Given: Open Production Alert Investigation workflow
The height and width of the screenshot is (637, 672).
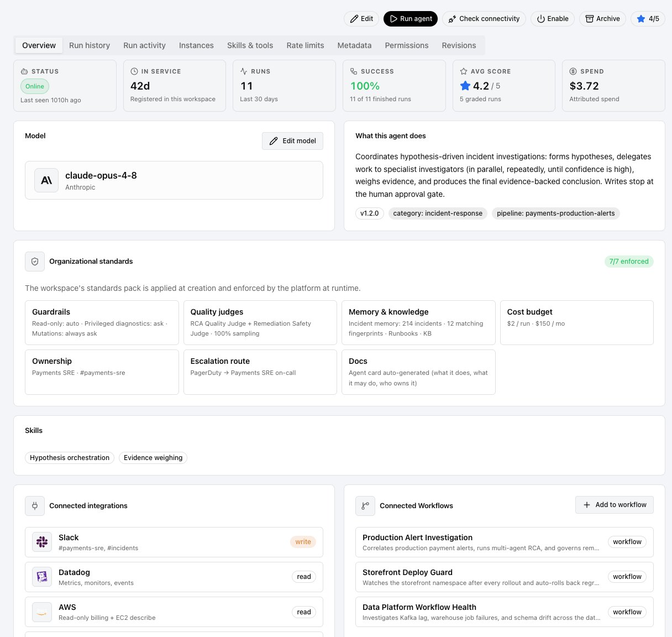Looking at the screenshot, I should (x=505, y=542).
